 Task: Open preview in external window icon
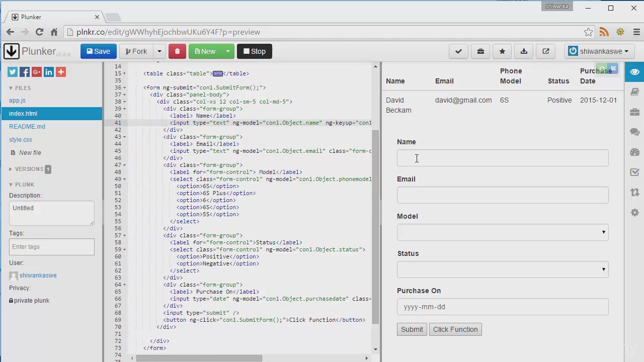pos(546,51)
